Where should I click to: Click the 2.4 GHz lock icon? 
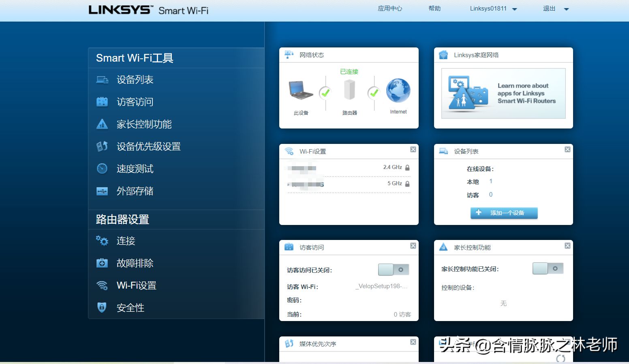pos(407,167)
